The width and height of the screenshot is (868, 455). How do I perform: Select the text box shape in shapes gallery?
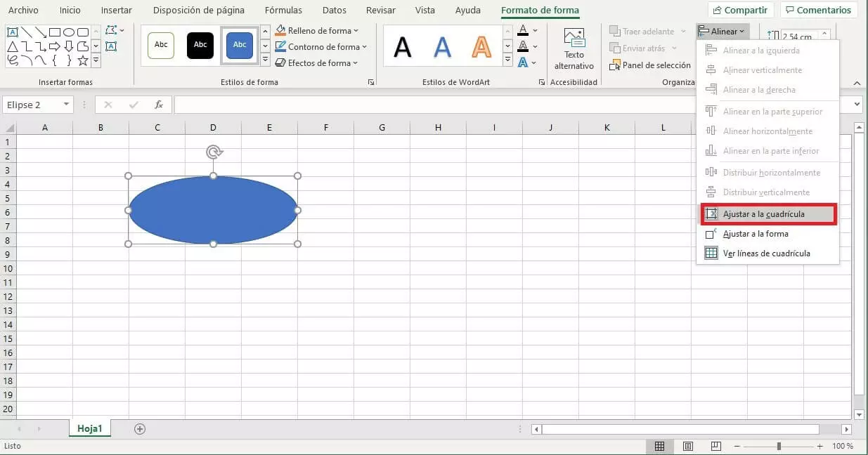coord(13,32)
